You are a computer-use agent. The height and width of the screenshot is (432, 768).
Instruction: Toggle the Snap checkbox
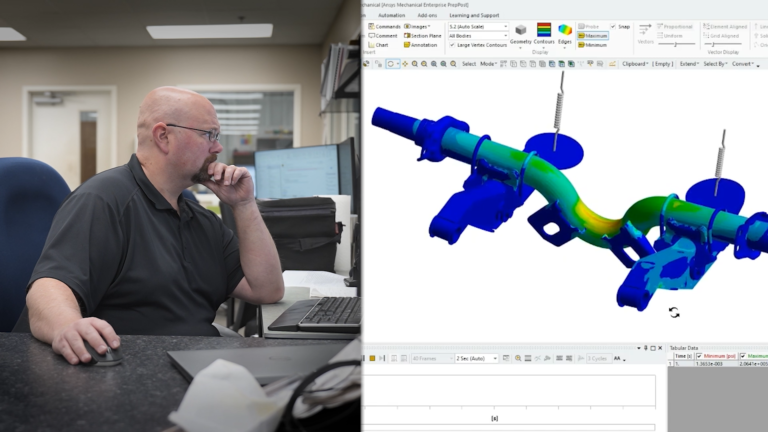(614, 27)
